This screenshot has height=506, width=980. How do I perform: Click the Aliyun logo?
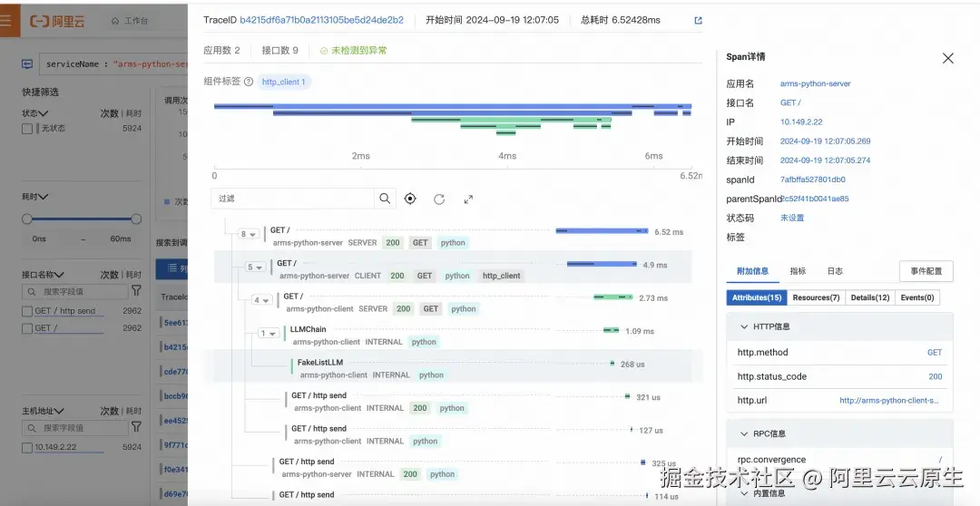57,21
